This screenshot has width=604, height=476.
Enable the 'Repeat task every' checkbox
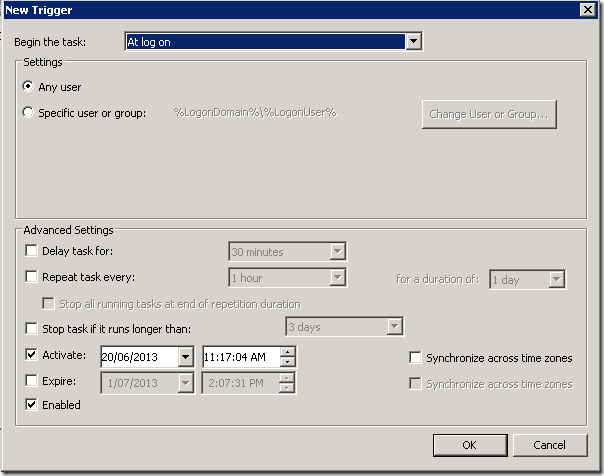click(x=32, y=277)
